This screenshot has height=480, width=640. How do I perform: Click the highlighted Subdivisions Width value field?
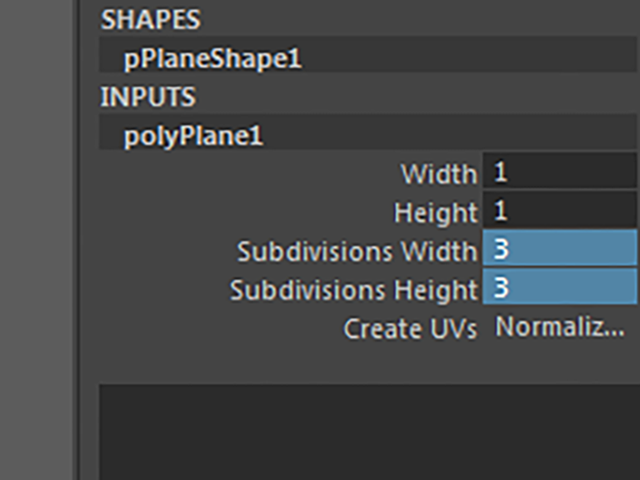pos(559,250)
